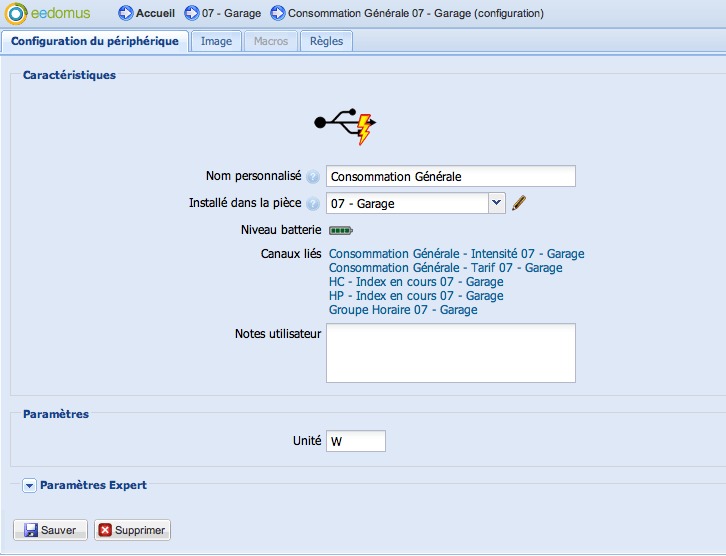Screen dimensions: 726x556
Task: Click the eedomus brand text
Action: point(60,13)
